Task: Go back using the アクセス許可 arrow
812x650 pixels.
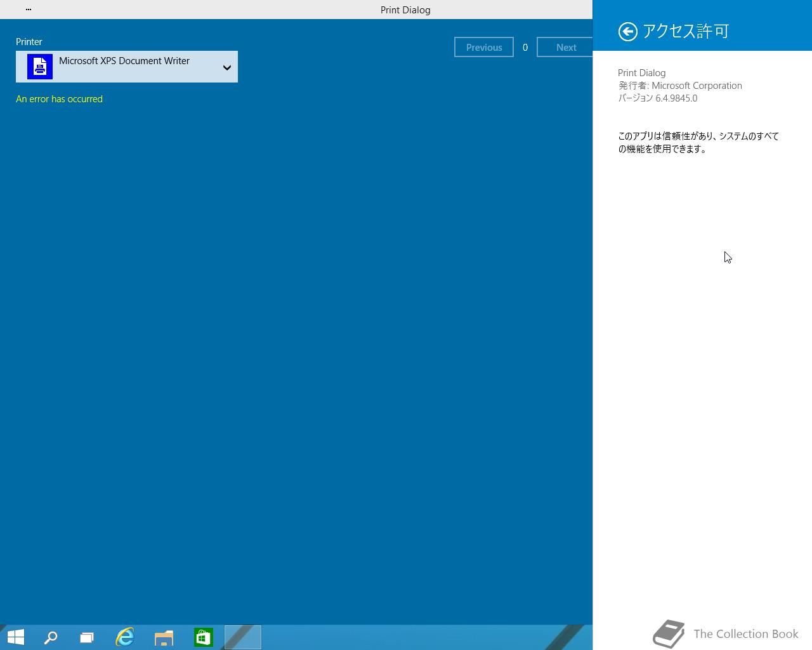Action: (x=627, y=32)
